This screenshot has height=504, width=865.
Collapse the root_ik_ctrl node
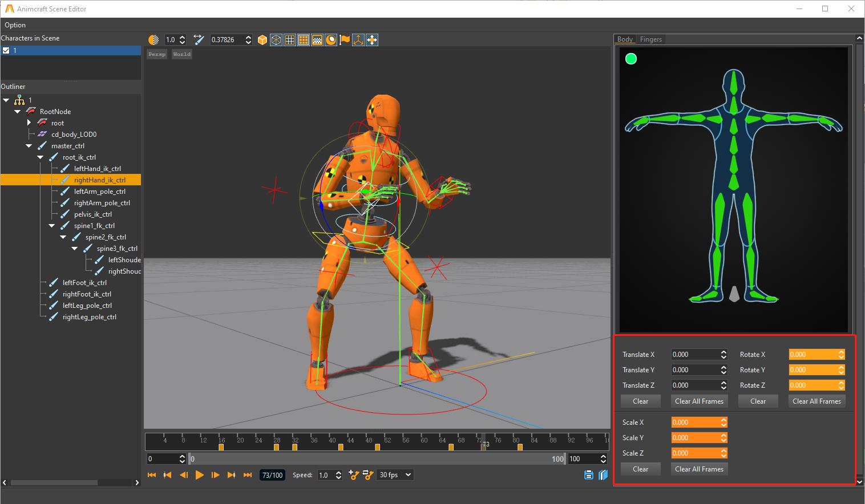pos(41,157)
